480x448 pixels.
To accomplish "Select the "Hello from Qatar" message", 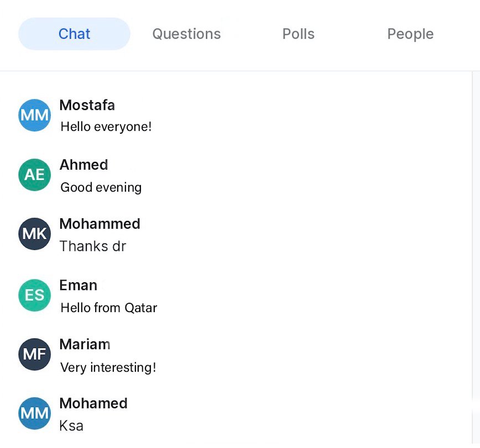I will pos(108,308).
